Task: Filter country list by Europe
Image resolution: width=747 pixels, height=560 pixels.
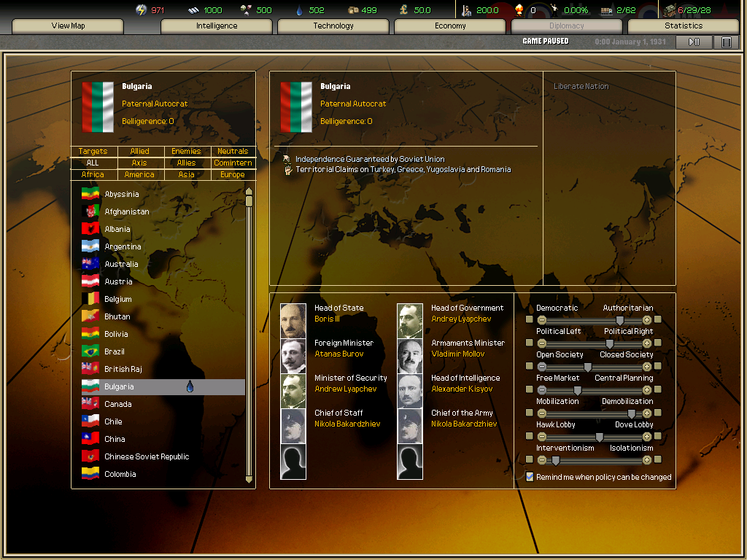Action: pos(233,174)
